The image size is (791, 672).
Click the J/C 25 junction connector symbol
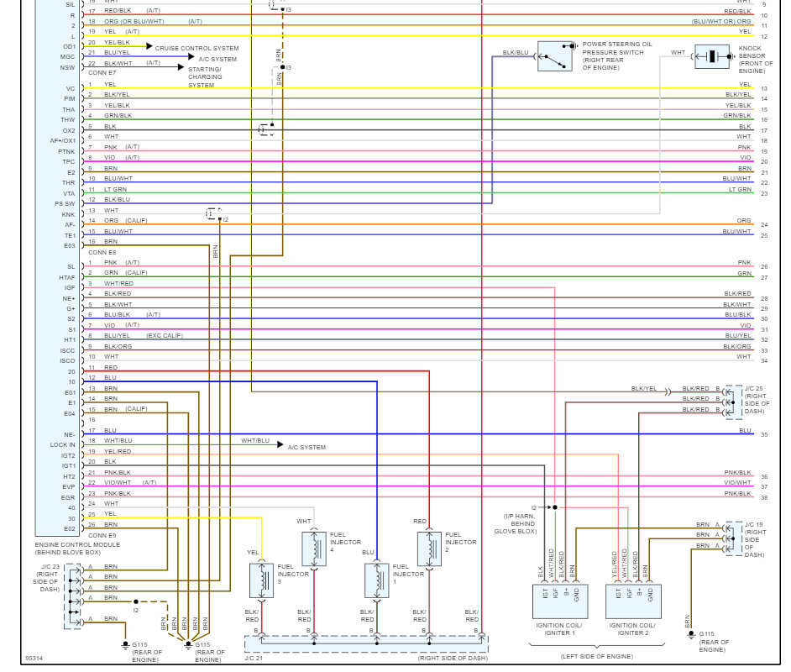(734, 402)
